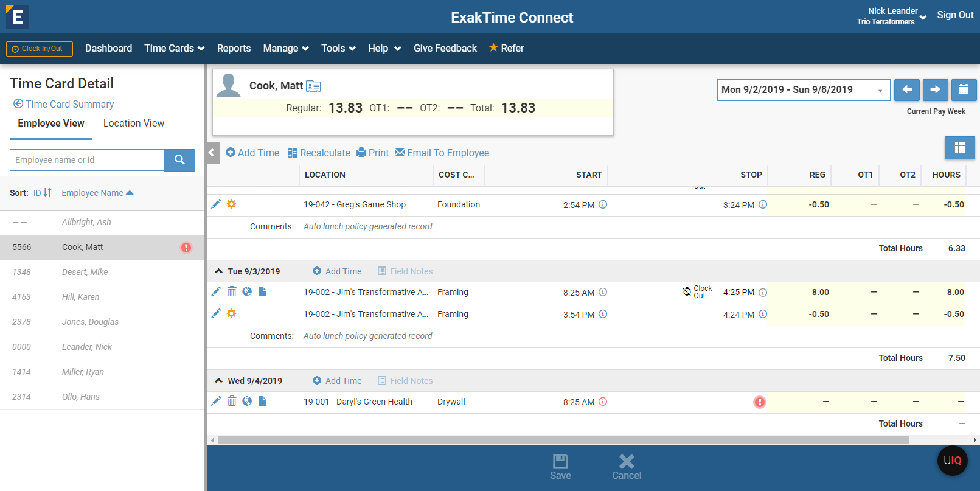Image resolution: width=980 pixels, height=491 pixels.
Task: Expand the Time Cards menu
Action: [174, 49]
